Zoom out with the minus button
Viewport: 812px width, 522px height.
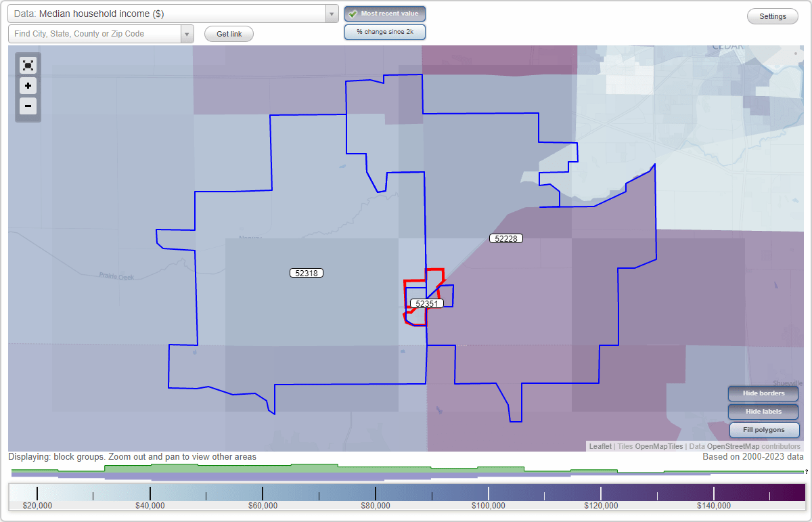click(x=28, y=106)
